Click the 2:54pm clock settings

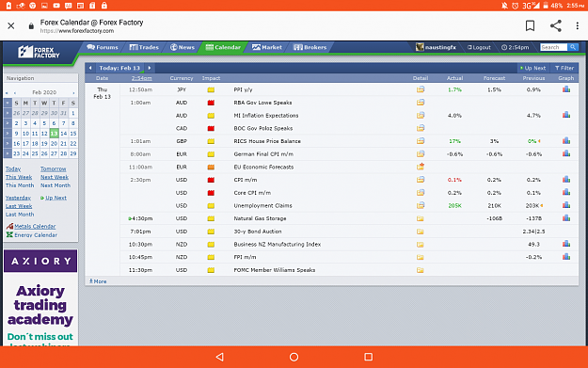click(x=516, y=47)
